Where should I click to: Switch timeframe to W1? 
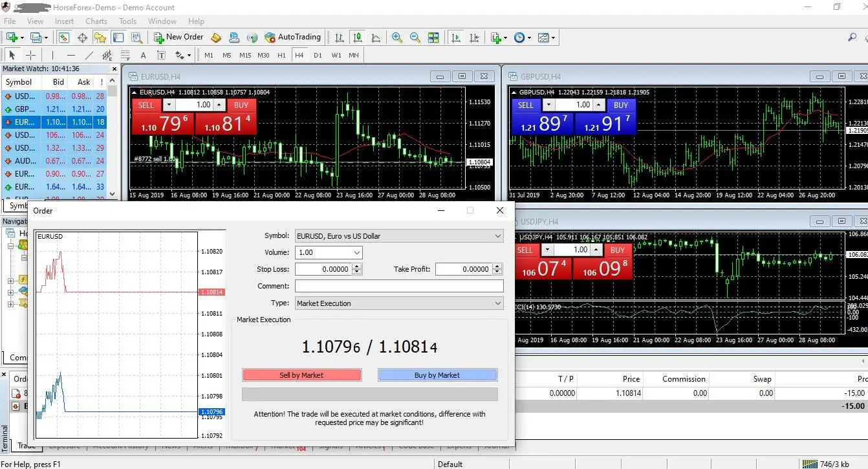336,55
